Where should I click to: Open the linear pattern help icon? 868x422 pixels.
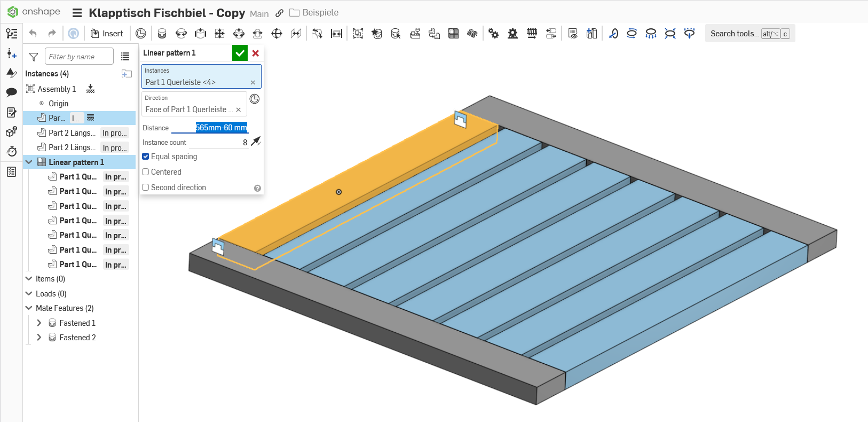click(x=257, y=188)
